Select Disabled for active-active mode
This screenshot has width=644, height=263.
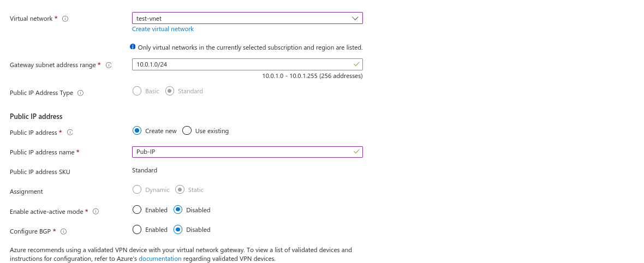178,210
